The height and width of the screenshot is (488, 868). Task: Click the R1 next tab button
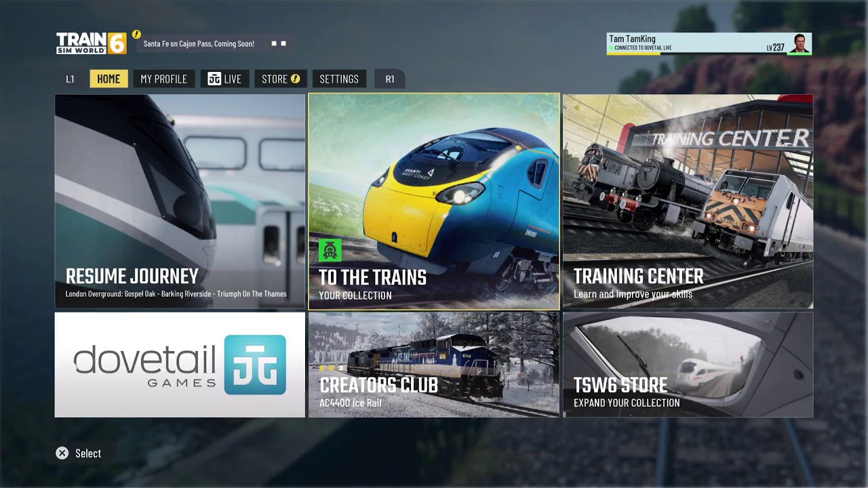tap(390, 79)
